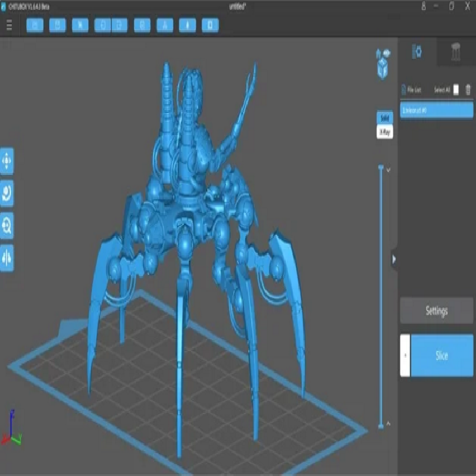Image resolution: width=476 pixels, height=476 pixels.
Task: Expand the small panel left of Slice
Action: [x=405, y=355]
